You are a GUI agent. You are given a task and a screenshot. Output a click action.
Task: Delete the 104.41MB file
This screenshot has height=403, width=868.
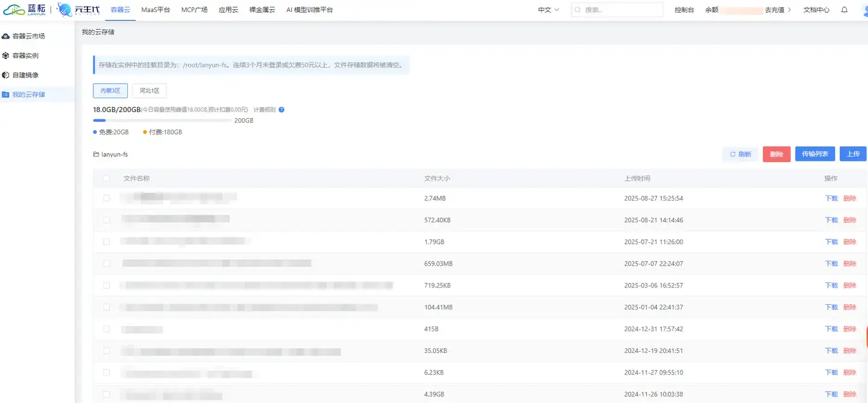pyautogui.click(x=850, y=307)
